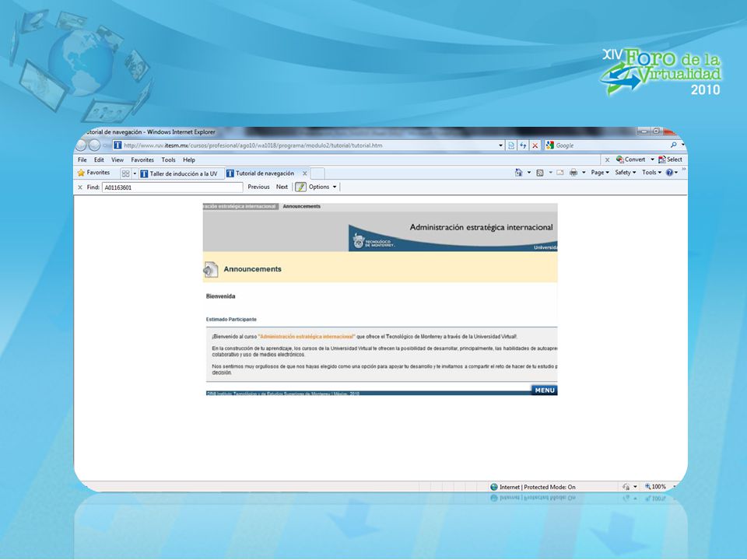
Task: Click the Print icon in command bar
Action: click(573, 173)
